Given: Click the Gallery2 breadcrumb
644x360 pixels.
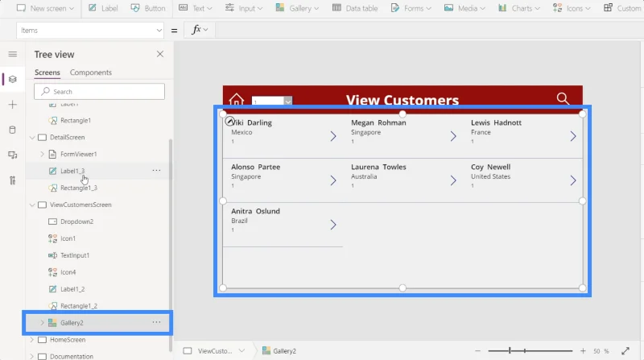Looking at the screenshot, I should pos(279,351).
